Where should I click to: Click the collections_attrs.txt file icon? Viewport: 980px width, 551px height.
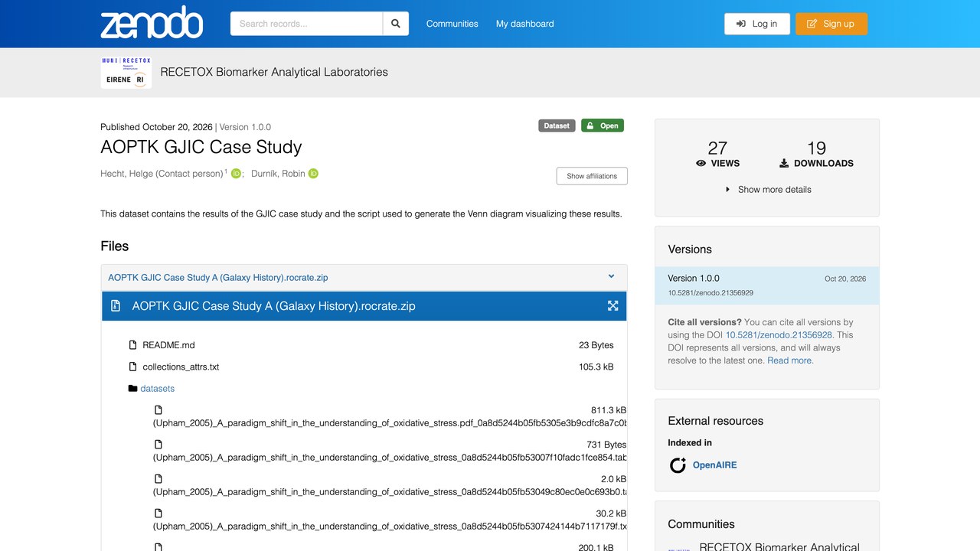pyautogui.click(x=133, y=367)
